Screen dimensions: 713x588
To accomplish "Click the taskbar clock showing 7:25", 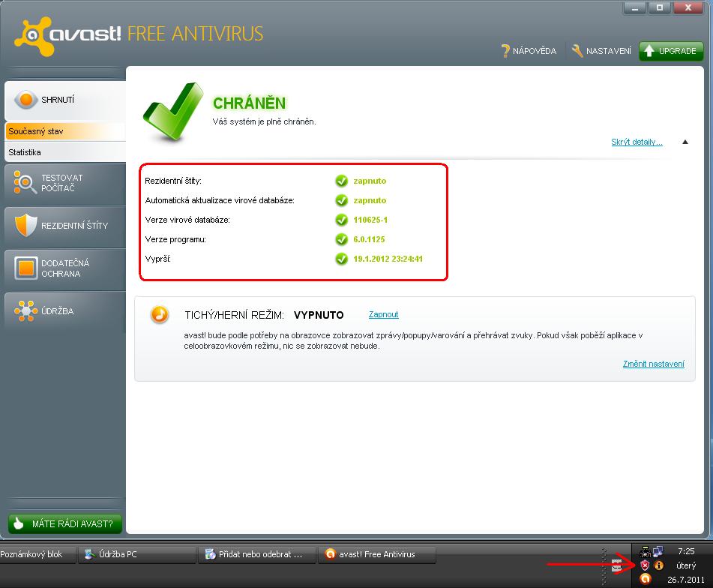I will [x=686, y=551].
